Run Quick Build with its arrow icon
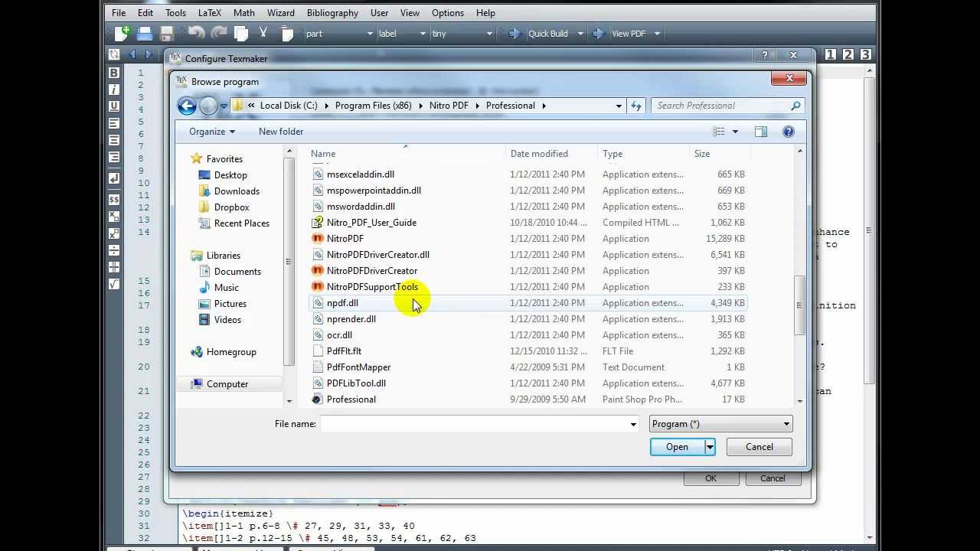The height and width of the screenshot is (551, 980). coord(514,34)
